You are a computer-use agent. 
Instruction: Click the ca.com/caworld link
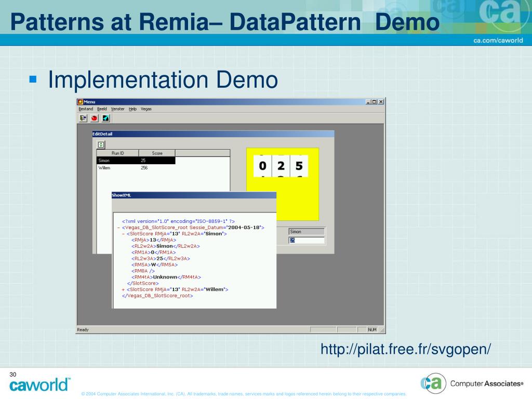[x=498, y=40]
